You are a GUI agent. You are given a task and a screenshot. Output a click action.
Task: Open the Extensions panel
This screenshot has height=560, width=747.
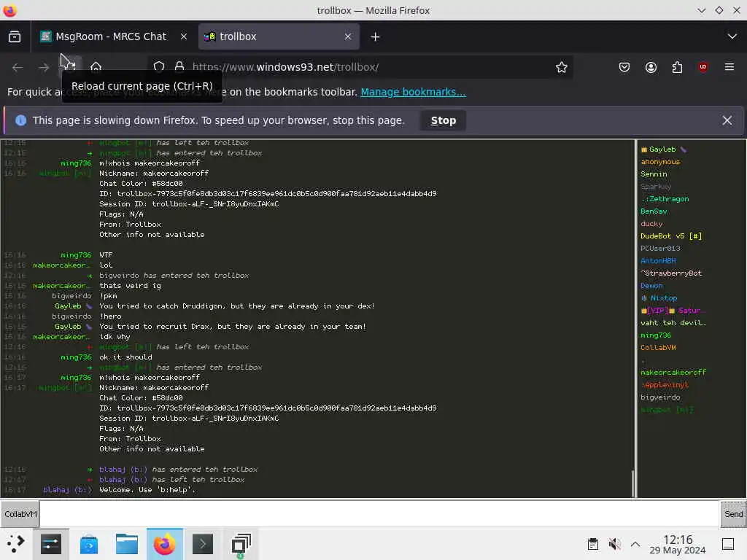(677, 67)
